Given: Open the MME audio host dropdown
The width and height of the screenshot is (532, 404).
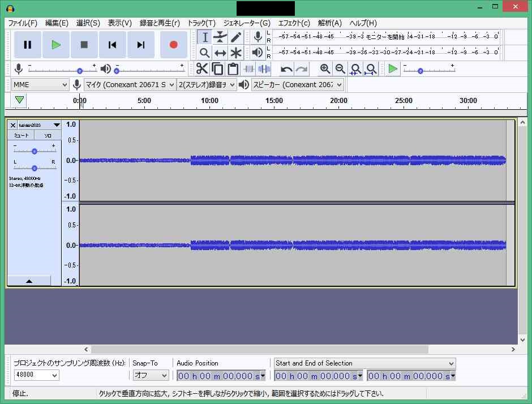Looking at the screenshot, I should point(40,85).
